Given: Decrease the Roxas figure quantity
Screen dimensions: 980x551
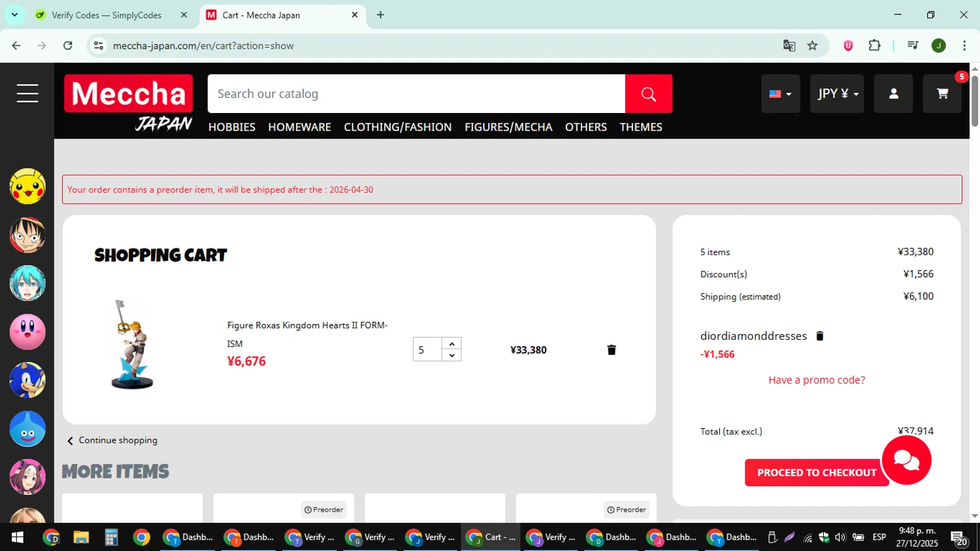Looking at the screenshot, I should pyautogui.click(x=452, y=356).
